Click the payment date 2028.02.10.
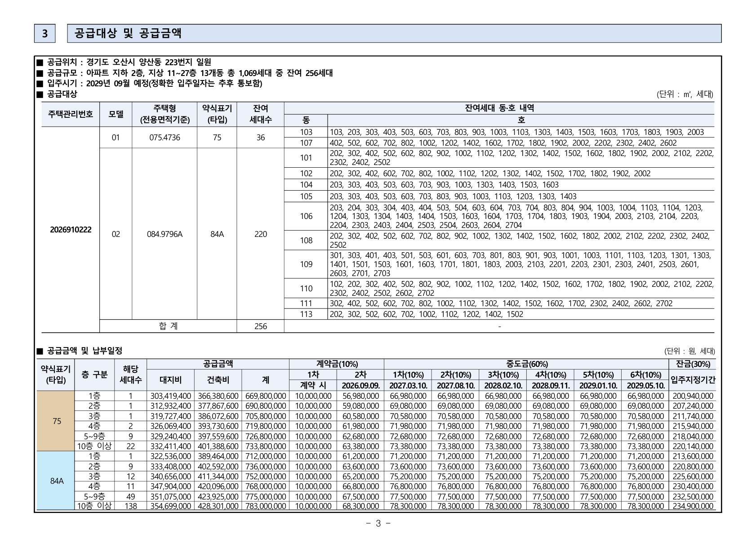The image size is (756, 535). click(x=503, y=385)
